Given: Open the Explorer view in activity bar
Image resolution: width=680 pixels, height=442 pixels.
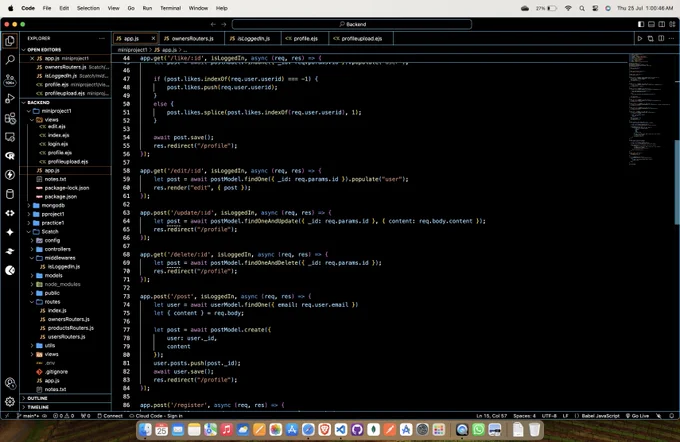Looking at the screenshot, I should click(x=10, y=41).
